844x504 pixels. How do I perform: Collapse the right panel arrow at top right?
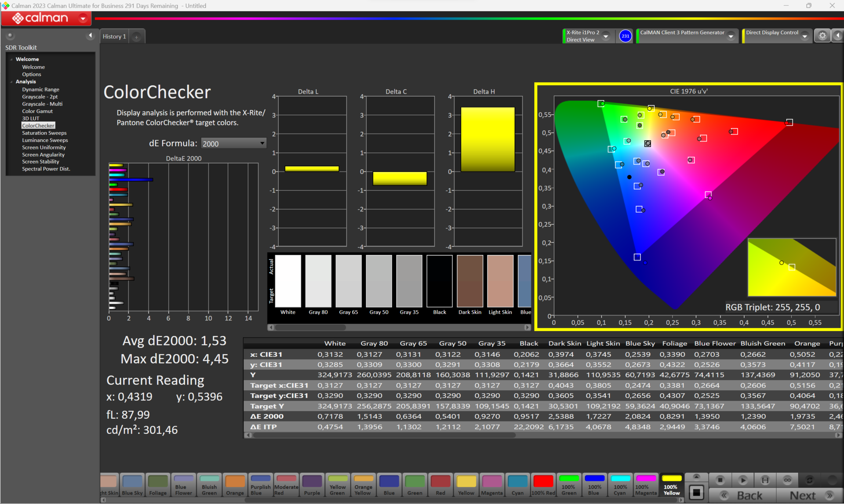pos(838,36)
